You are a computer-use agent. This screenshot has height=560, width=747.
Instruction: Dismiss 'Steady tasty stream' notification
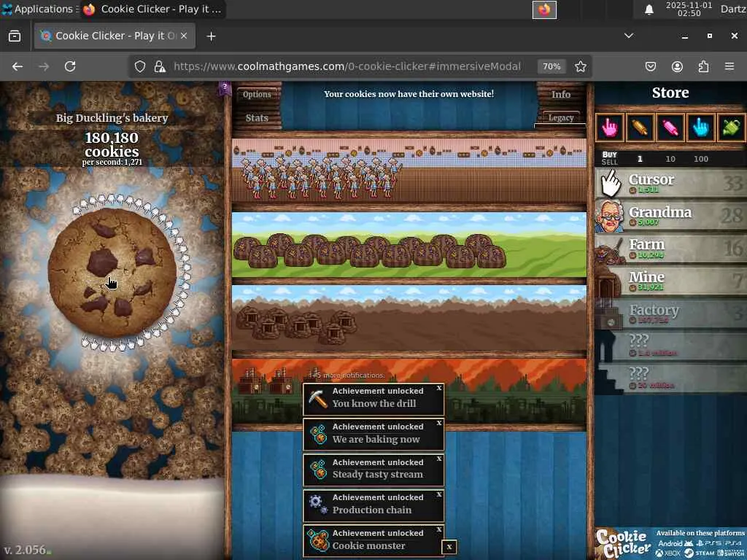pos(438,459)
